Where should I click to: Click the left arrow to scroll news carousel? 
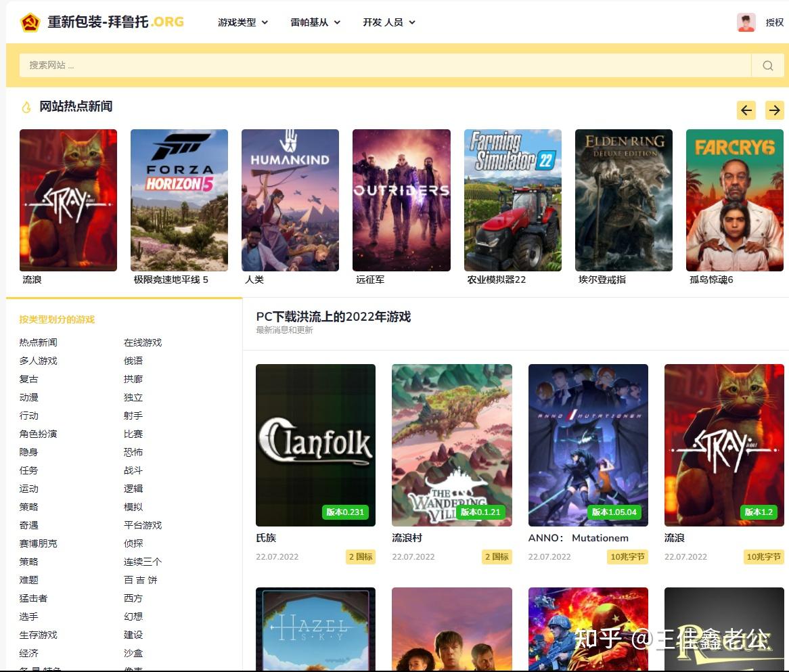pos(746,110)
